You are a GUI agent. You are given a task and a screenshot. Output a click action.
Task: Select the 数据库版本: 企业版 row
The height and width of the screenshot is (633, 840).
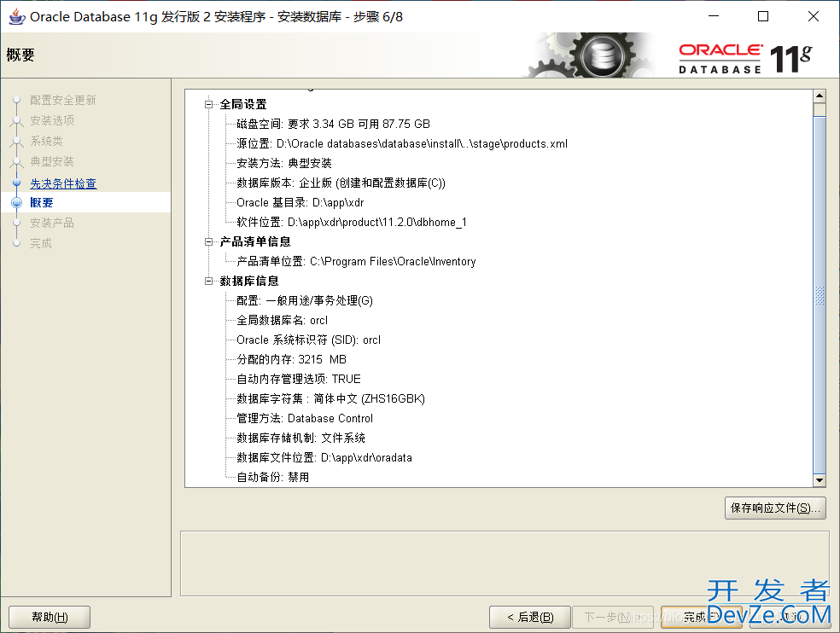[x=341, y=183]
